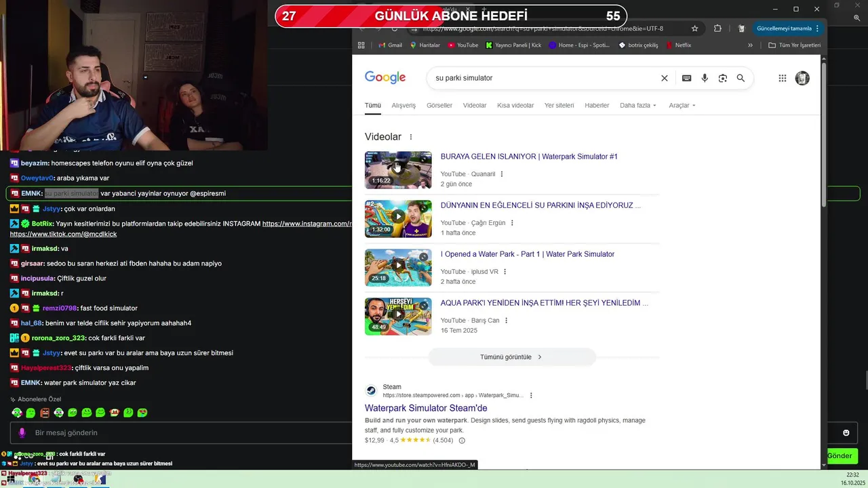Screen dimensions: 868x488
Task: Click the Google logo
Action: pos(385,78)
